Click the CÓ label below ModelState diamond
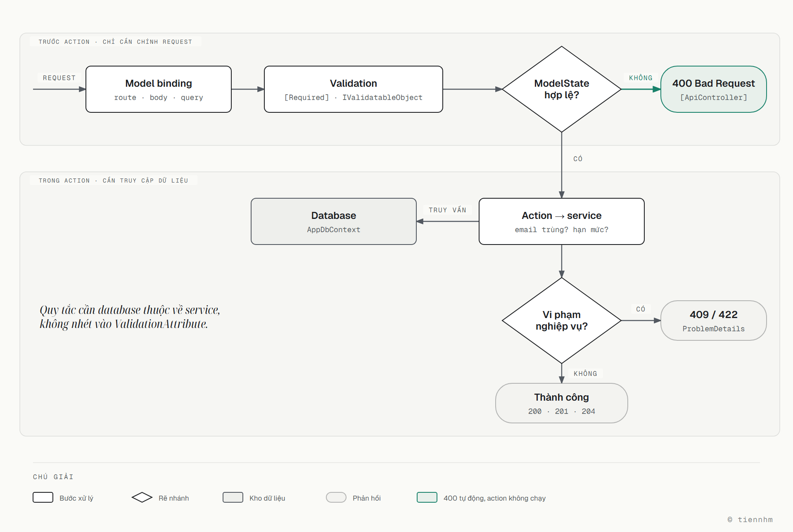 578,159
